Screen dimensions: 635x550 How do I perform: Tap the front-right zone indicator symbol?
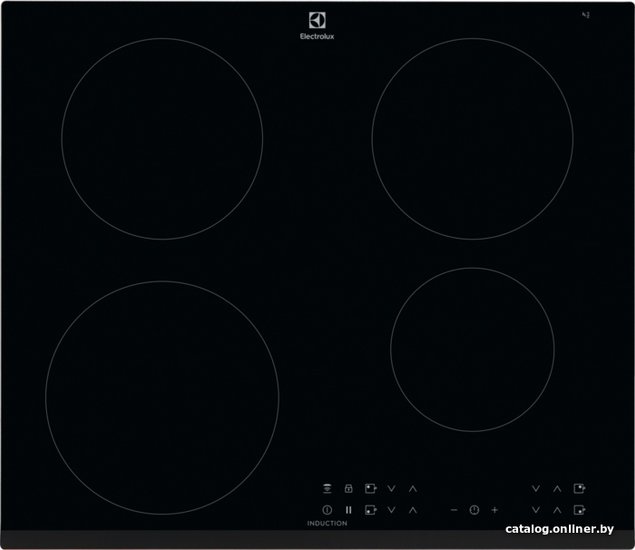tap(580, 510)
